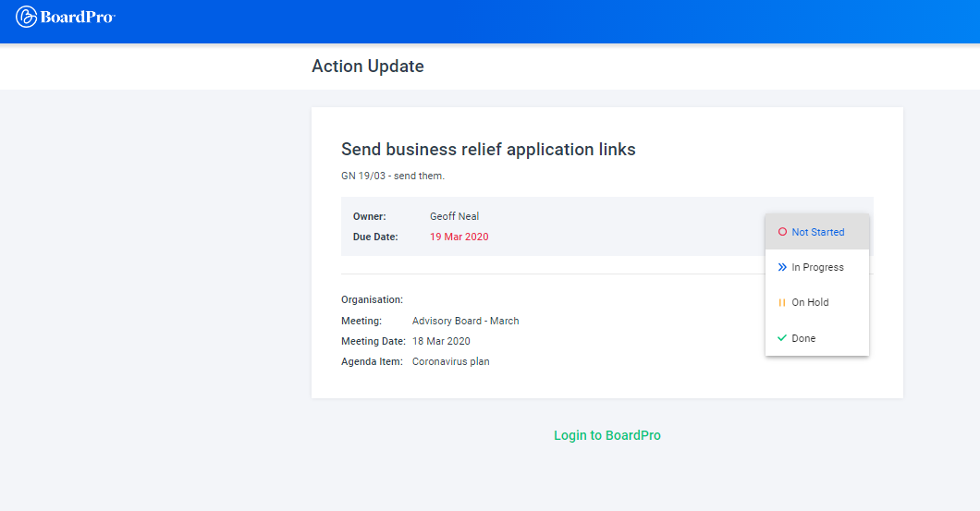Click the red Not Started circle icon

point(782,232)
